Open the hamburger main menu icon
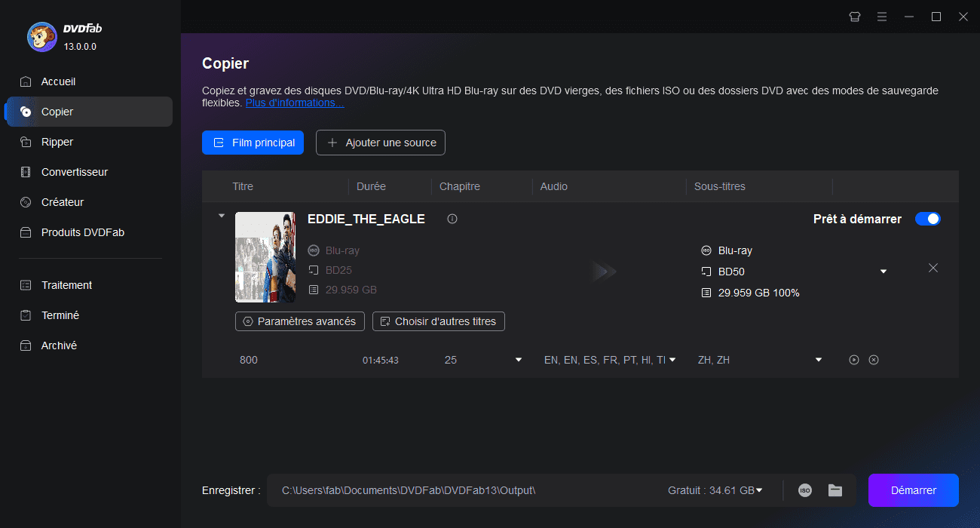 (x=882, y=17)
